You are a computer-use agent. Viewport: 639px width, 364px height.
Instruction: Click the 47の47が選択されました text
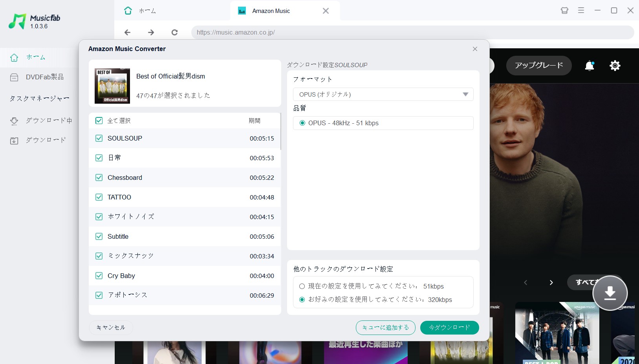(x=173, y=95)
